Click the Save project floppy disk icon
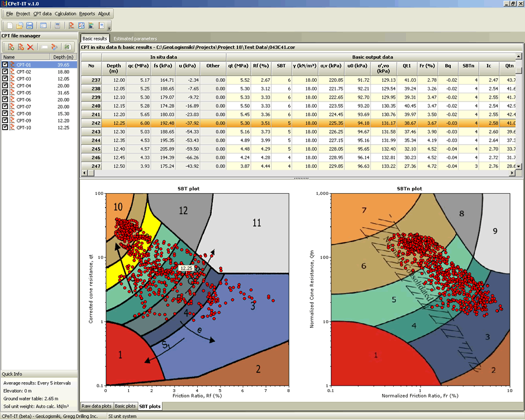 29,26
